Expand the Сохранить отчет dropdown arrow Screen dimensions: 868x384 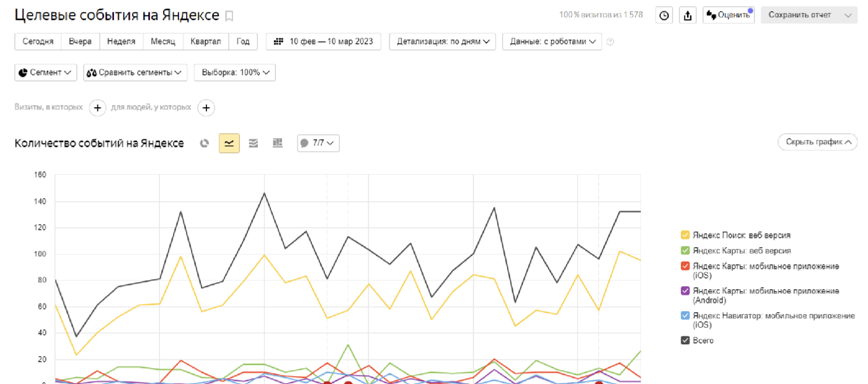coord(848,15)
